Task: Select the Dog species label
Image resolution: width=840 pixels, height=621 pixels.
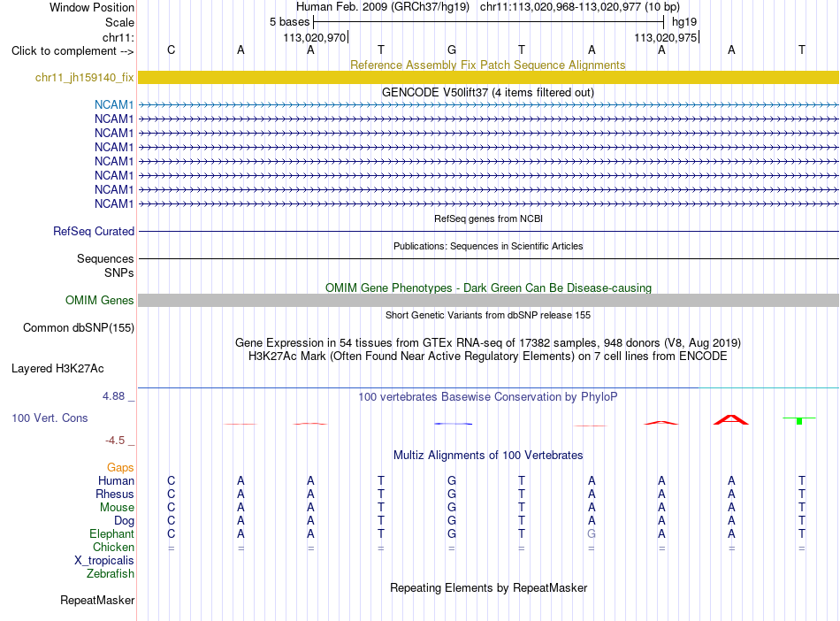Action: (124, 520)
